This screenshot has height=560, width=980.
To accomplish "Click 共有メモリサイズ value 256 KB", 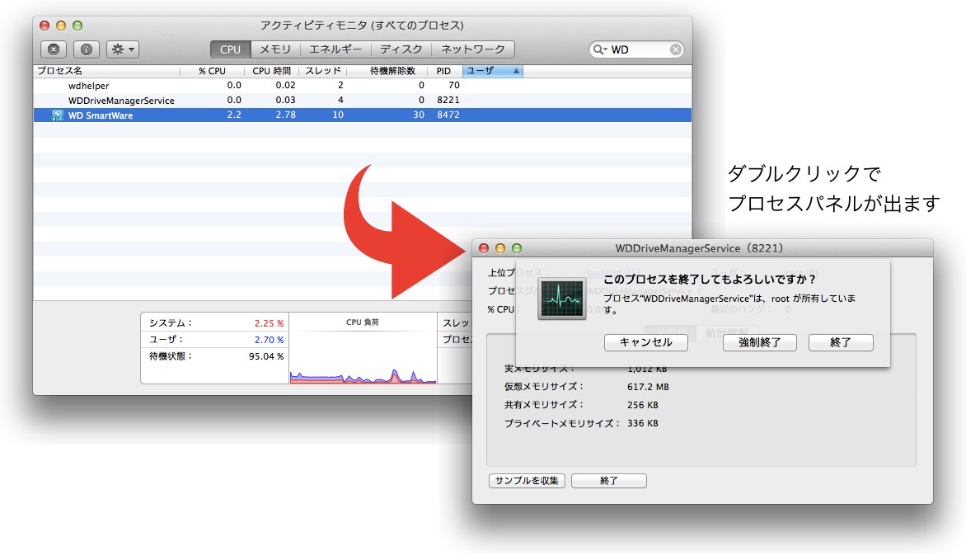I will pos(643,405).
